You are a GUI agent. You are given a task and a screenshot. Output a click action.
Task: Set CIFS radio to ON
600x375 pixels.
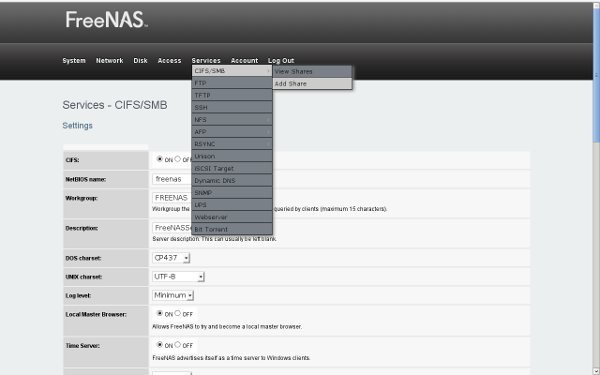tap(160, 159)
